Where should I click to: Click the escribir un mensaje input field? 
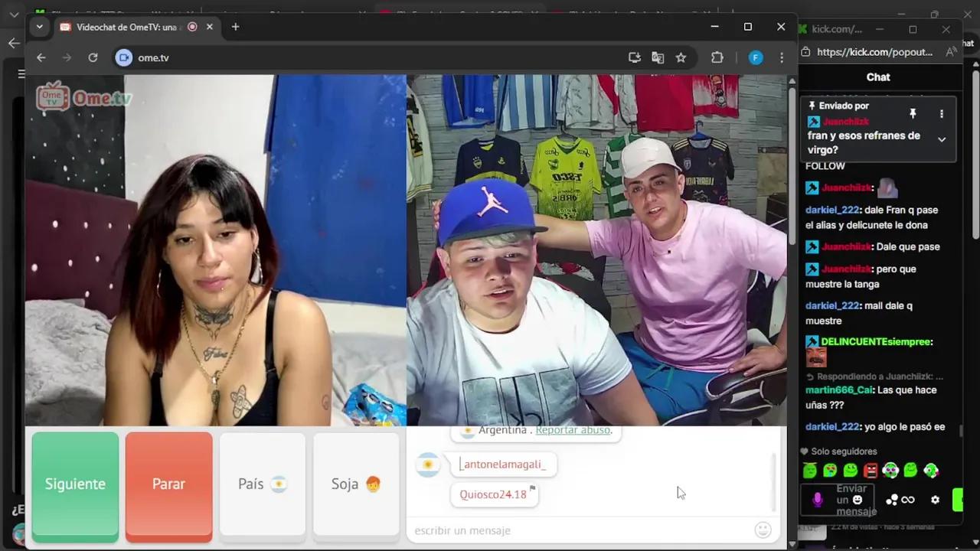(536, 530)
